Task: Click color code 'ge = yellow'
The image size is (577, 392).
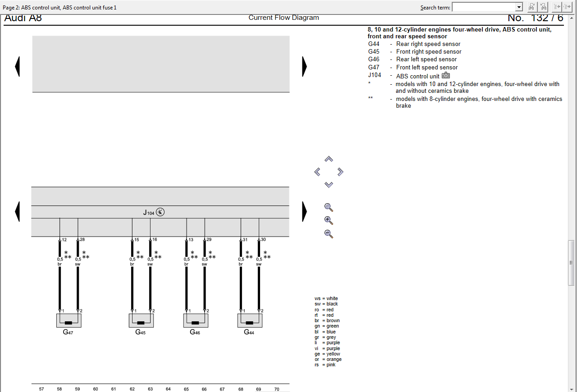Action: 327,354
